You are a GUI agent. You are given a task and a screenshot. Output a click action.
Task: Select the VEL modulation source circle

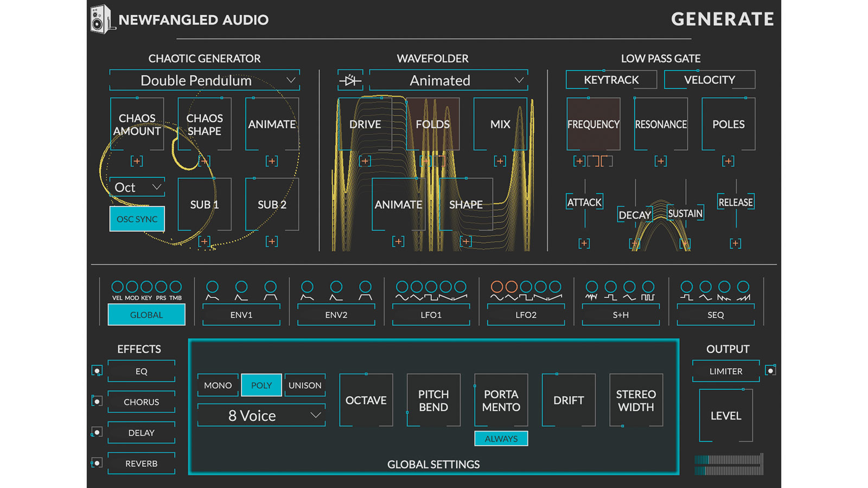(117, 286)
